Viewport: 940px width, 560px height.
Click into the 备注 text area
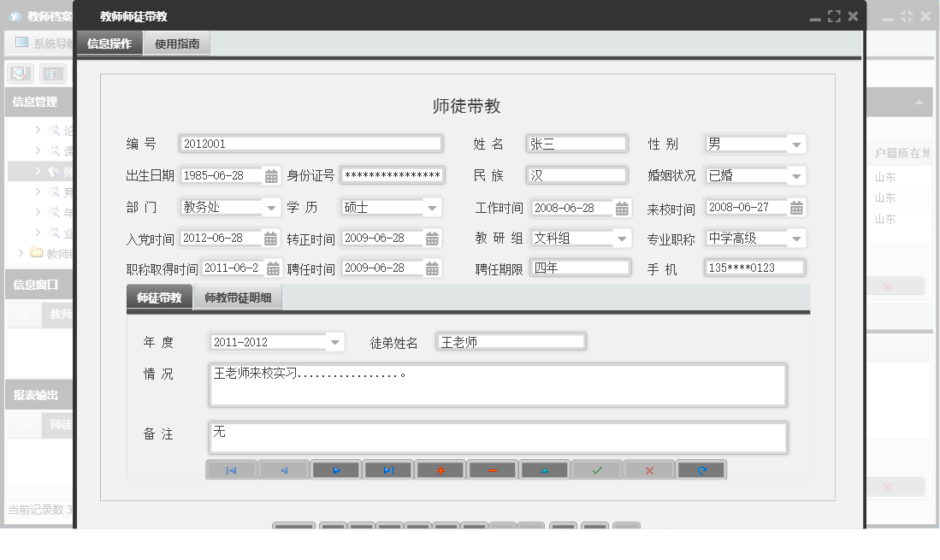498,438
